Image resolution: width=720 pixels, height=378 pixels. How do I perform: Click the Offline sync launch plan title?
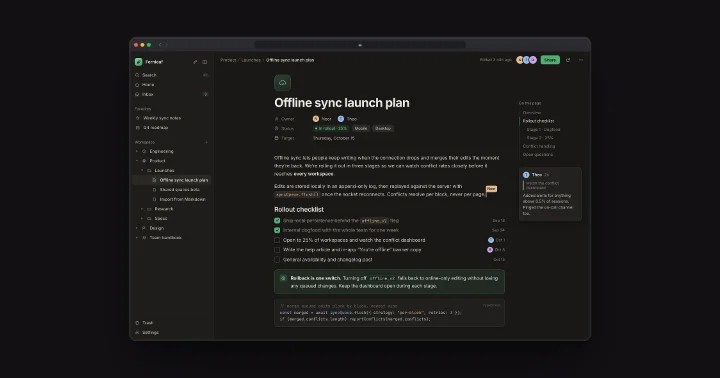click(342, 103)
